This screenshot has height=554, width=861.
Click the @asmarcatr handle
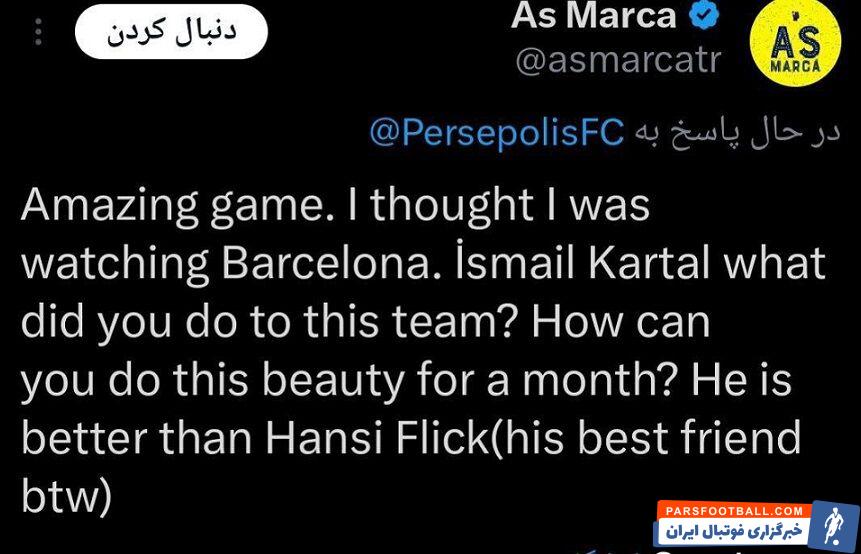pos(617,62)
